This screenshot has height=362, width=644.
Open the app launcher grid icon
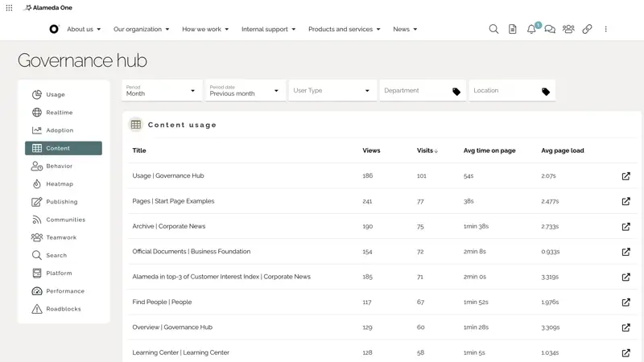click(x=9, y=7)
